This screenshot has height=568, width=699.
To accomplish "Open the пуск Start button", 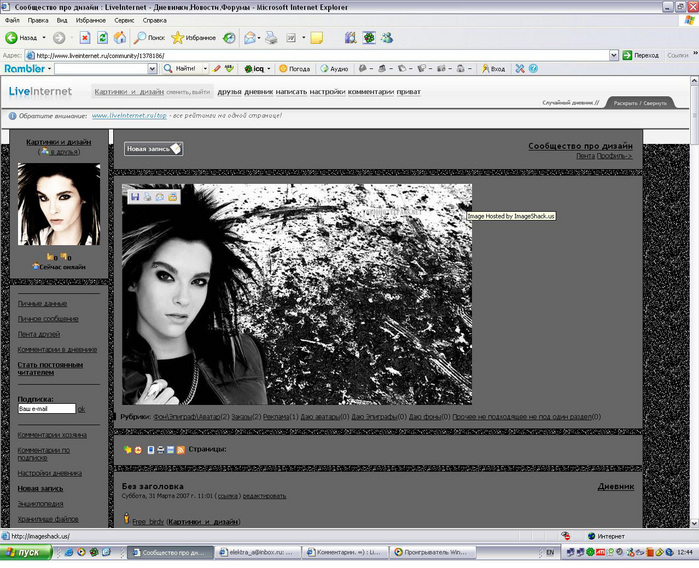I will click(x=26, y=552).
